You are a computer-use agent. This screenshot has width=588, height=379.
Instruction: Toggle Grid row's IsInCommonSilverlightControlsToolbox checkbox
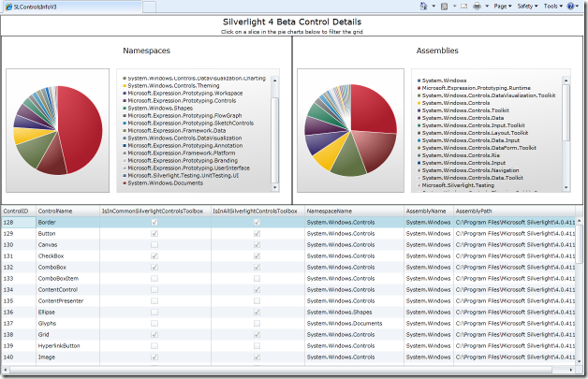(154, 335)
